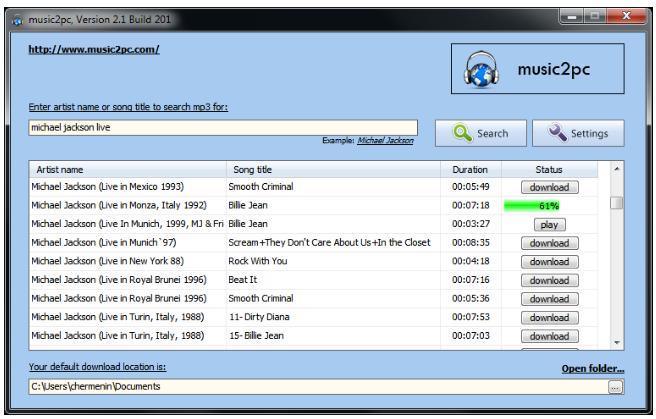Download Smooth Criminal Live in Royal Brunei 1996
Viewport: 656px width, 419px height.
tap(550, 299)
